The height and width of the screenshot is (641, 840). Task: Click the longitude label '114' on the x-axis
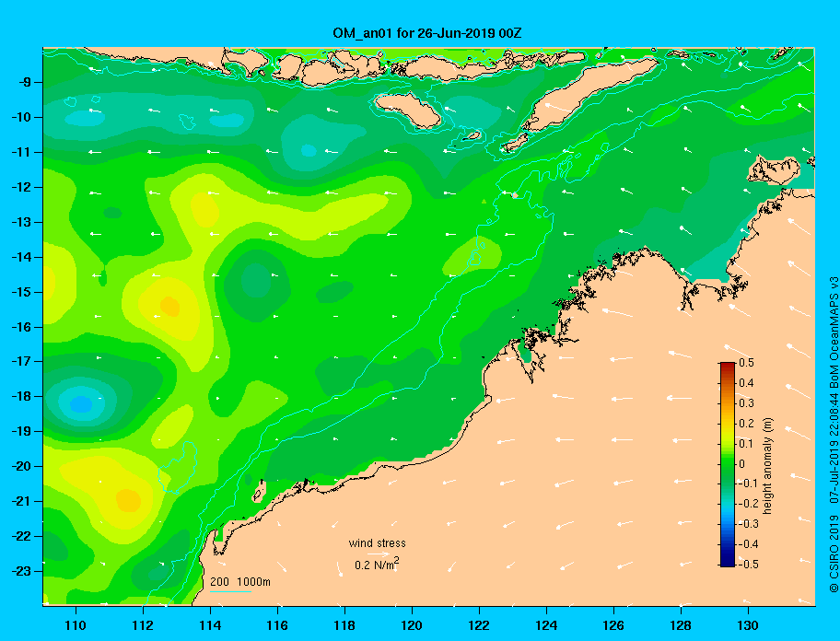210,625
